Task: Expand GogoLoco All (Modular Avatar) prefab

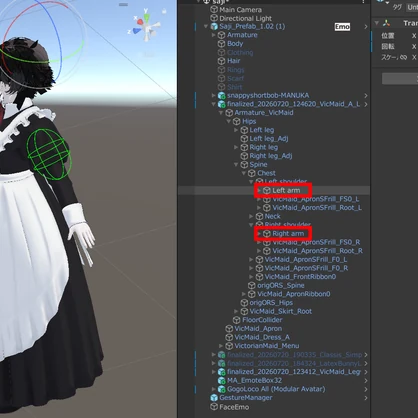Action: (214, 389)
